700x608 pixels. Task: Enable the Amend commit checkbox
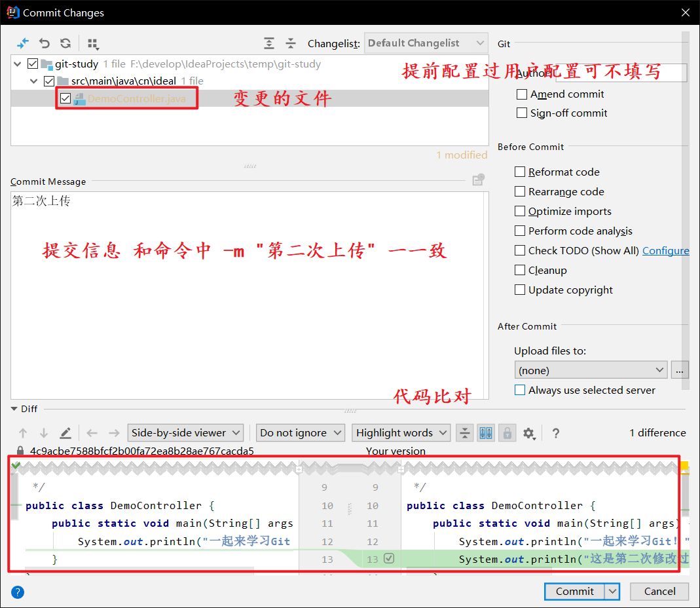click(522, 94)
